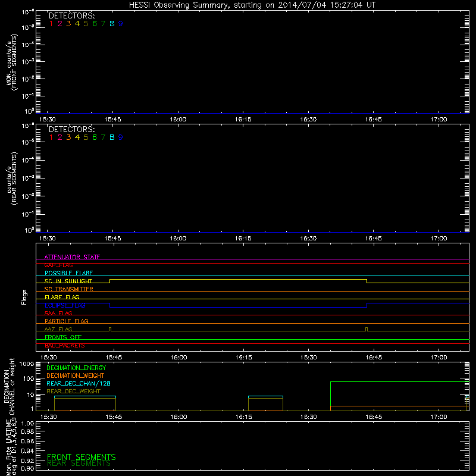Viewport: 476px width, 476px height.
Task: Select the ECLIPSE_FLAG label
Action: pos(65,305)
